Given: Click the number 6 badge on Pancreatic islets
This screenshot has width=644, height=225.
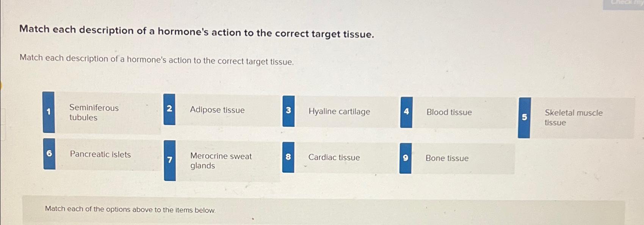Looking at the screenshot, I should point(49,154).
